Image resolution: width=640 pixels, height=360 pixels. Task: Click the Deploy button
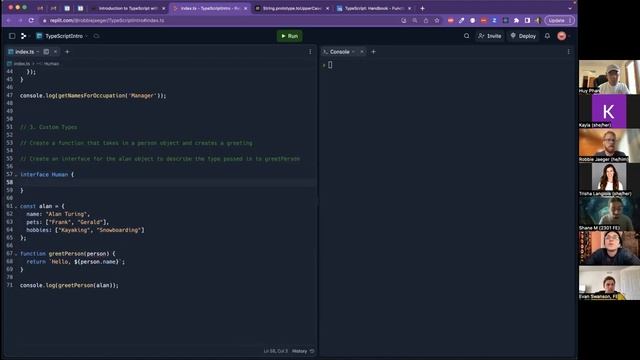click(x=523, y=36)
